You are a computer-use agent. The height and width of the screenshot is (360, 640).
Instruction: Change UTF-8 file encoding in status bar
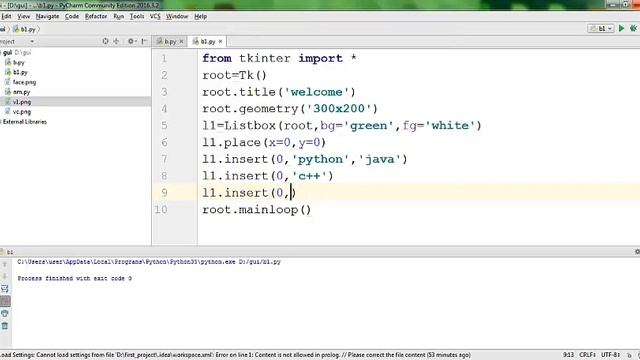click(x=611, y=355)
